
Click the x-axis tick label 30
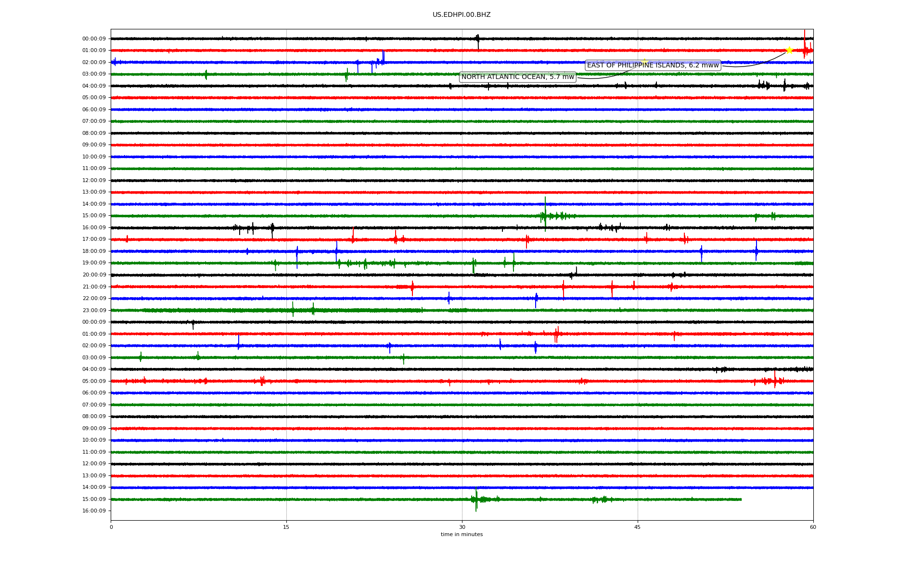coord(462,527)
